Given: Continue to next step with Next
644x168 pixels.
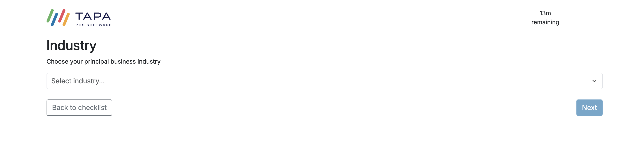Looking at the screenshot, I should click(589, 108).
